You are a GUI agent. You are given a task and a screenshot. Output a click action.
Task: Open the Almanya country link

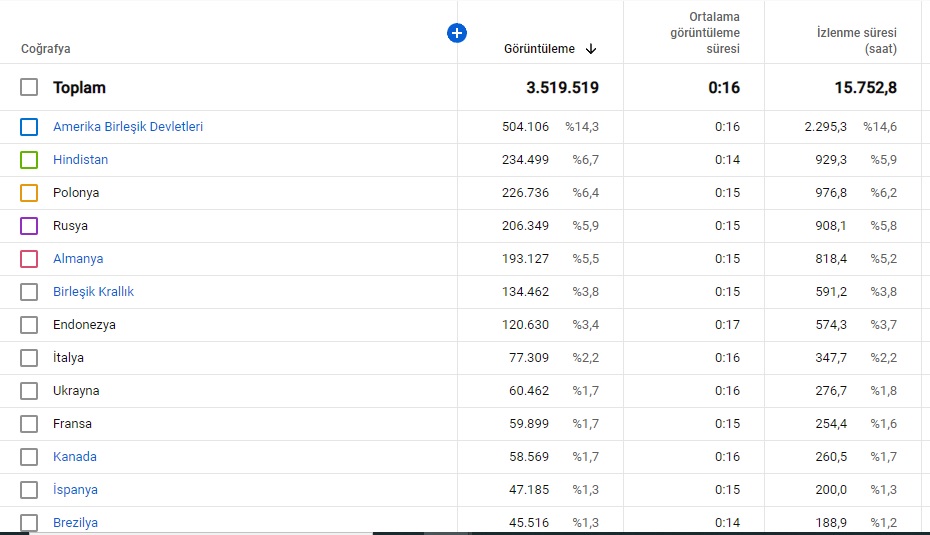78,259
